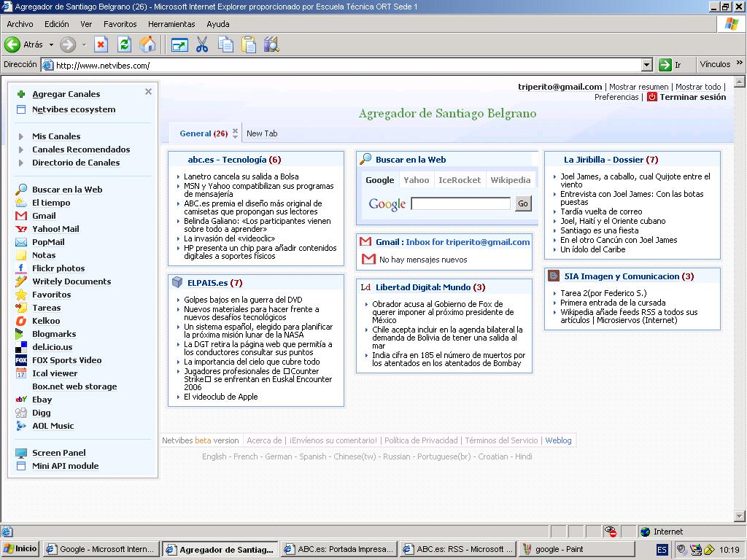Click the FOX Sports Video icon
The width and height of the screenshot is (747, 560).
21,360
